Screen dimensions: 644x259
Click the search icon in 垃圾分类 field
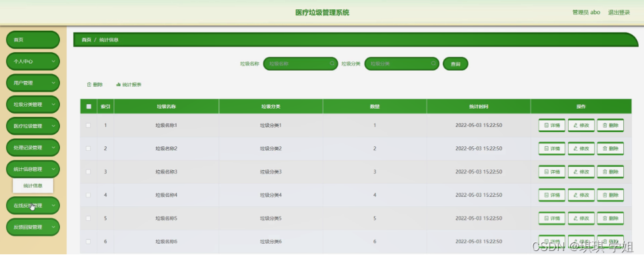point(433,63)
